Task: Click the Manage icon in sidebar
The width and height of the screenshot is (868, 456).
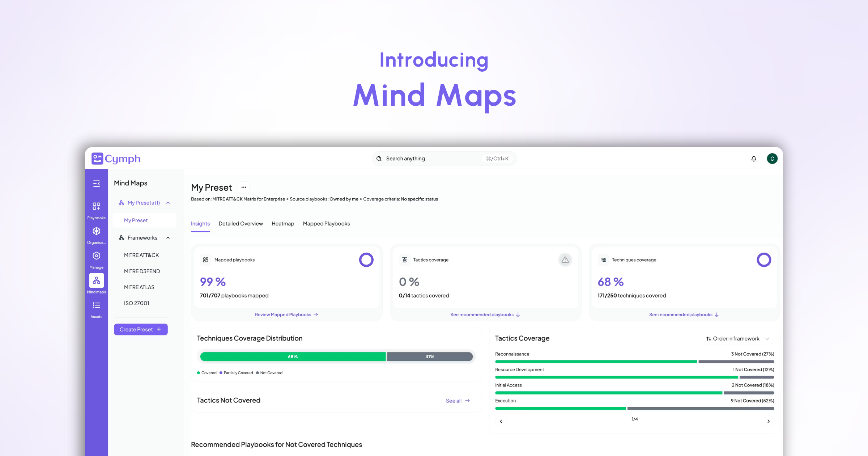Action: pos(96,256)
